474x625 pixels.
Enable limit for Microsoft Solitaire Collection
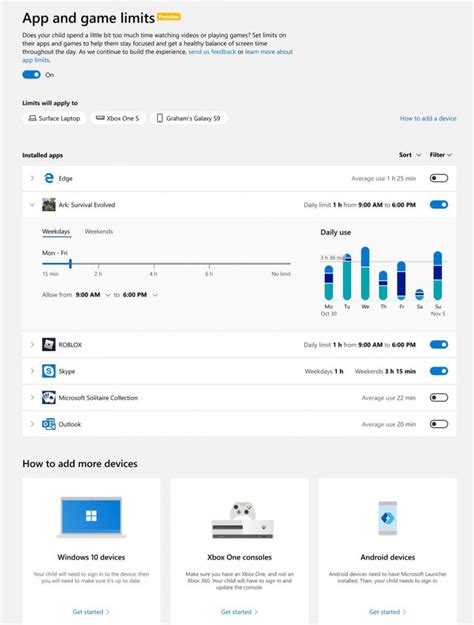coord(439,397)
